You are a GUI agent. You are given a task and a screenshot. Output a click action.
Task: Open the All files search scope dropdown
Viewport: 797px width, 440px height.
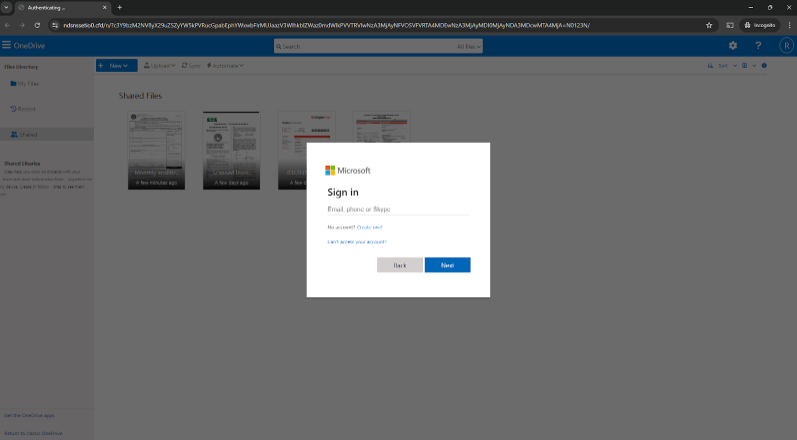tap(468, 46)
